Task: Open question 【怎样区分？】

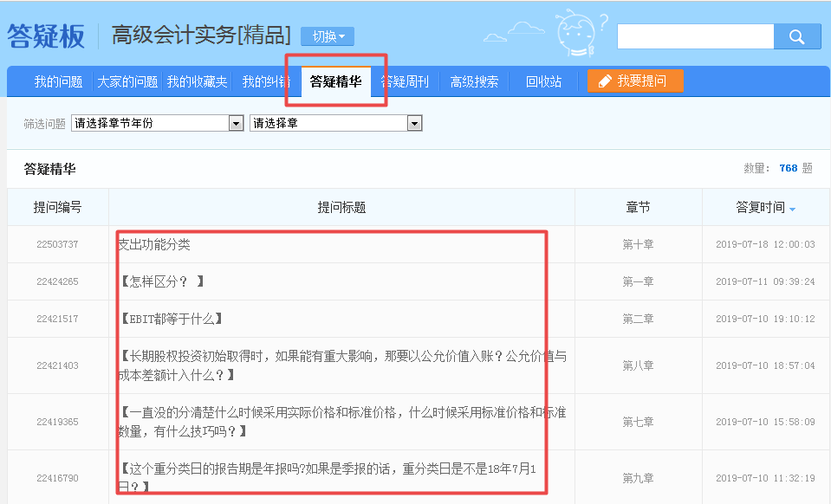Action: [162, 281]
